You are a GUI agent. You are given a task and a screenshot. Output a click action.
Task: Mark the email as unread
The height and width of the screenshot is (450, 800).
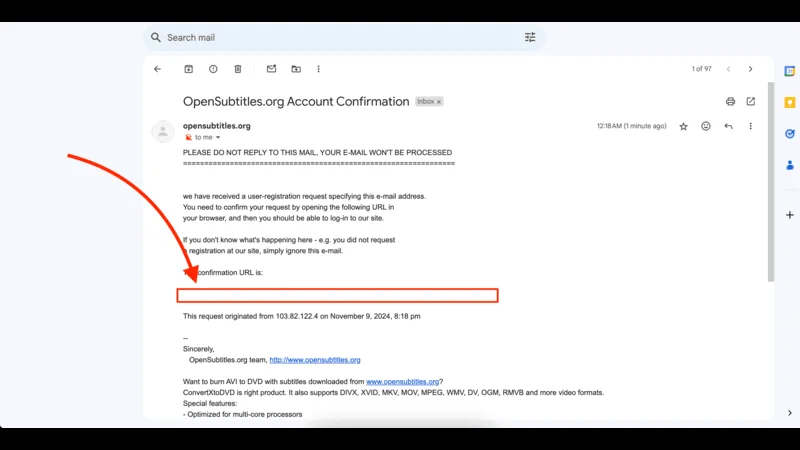pos(271,69)
